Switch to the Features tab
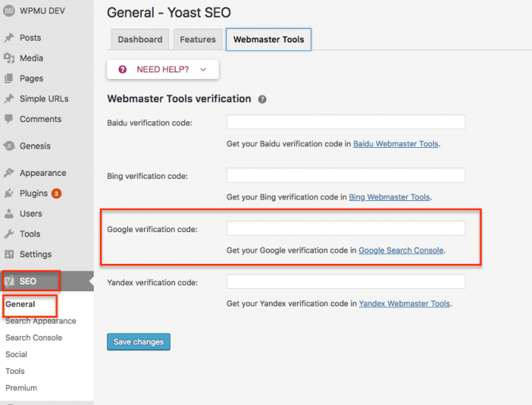The width and height of the screenshot is (532, 405). tap(198, 39)
